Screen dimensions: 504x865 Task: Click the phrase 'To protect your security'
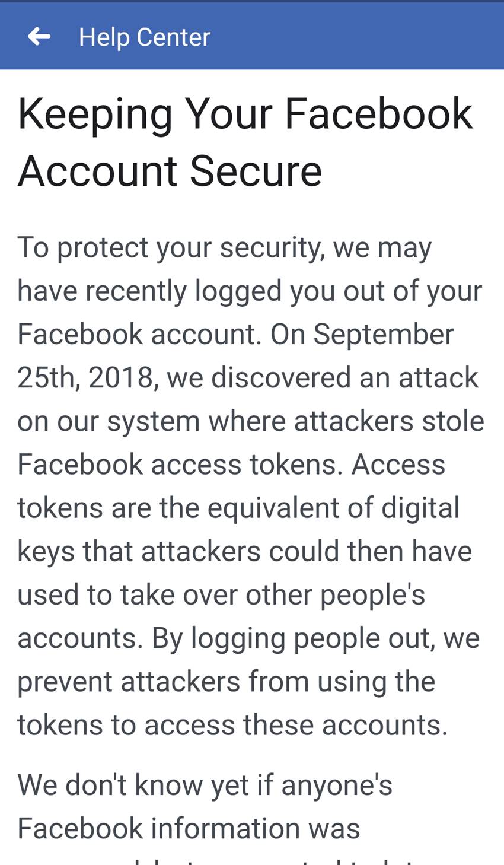[171, 247]
